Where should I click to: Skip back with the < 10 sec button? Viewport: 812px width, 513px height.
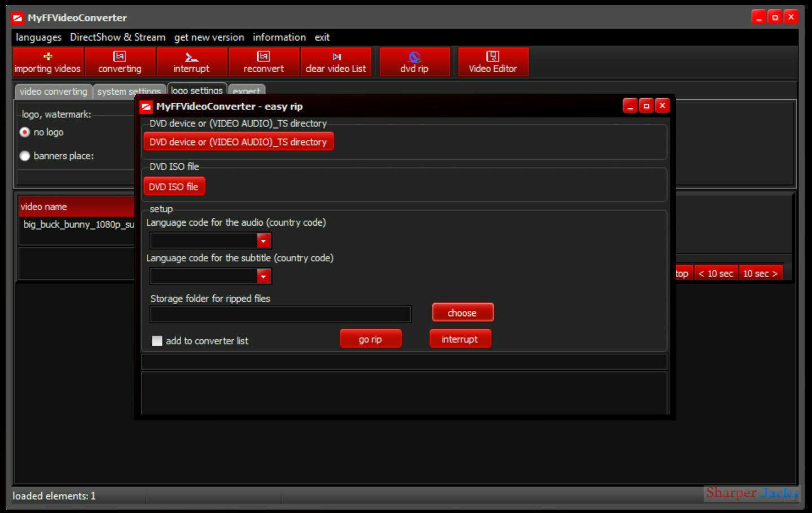[x=716, y=274]
